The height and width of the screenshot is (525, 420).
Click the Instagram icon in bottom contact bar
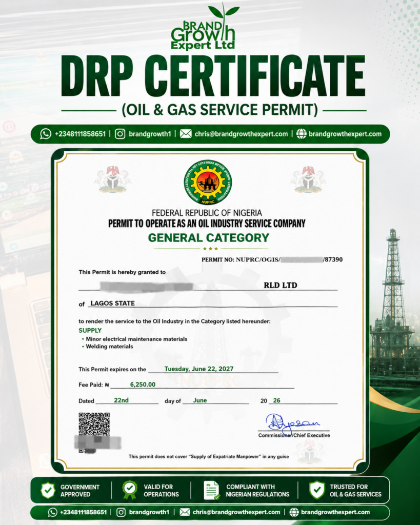121,512
